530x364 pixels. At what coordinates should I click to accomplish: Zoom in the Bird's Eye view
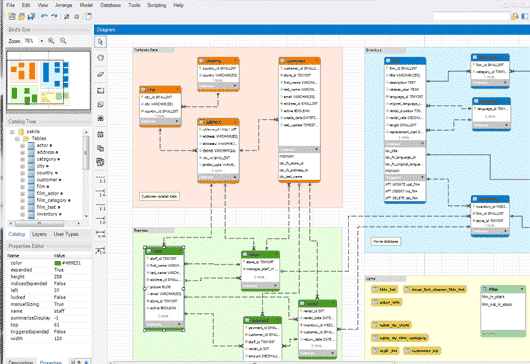pyautogui.click(x=51, y=41)
